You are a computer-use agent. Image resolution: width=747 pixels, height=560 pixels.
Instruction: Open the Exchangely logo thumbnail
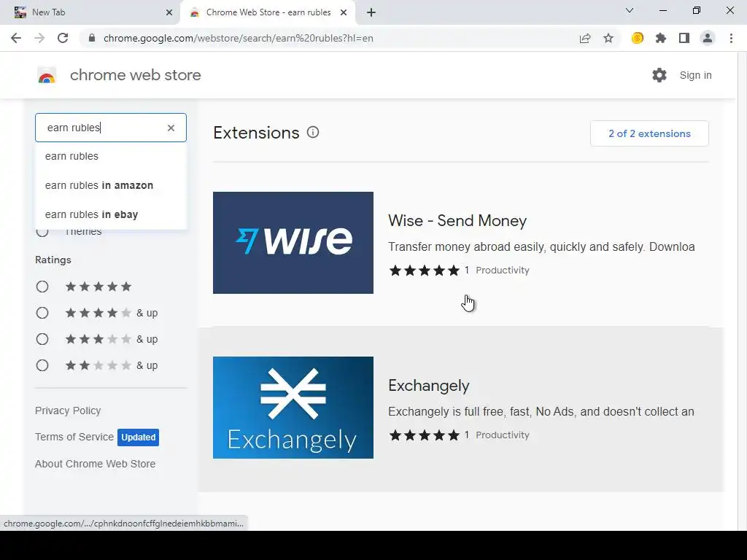pyautogui.click(x=293, y=408)
